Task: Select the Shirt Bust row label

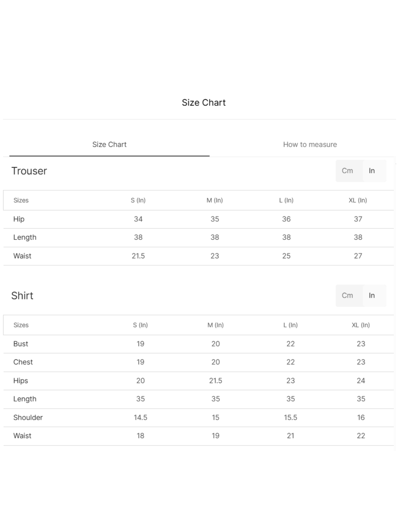Action: tap(21, 344)
